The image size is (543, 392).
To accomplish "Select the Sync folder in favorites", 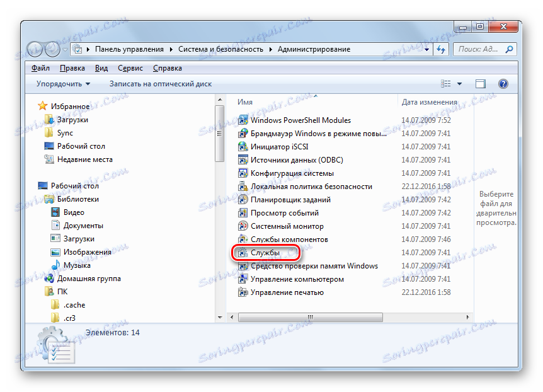I will pos(59,133).
